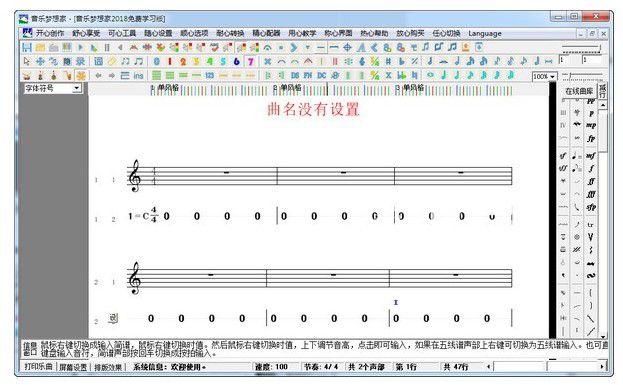Toggle the ins insert mode button
The height and width of the screenshot is (385, 623).
click(138, 75)
